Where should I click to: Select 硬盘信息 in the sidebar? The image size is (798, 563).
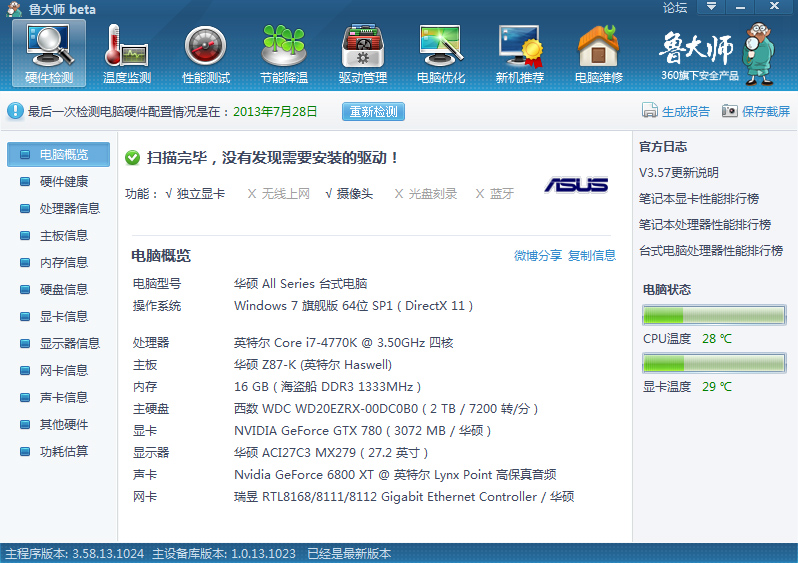59,289
